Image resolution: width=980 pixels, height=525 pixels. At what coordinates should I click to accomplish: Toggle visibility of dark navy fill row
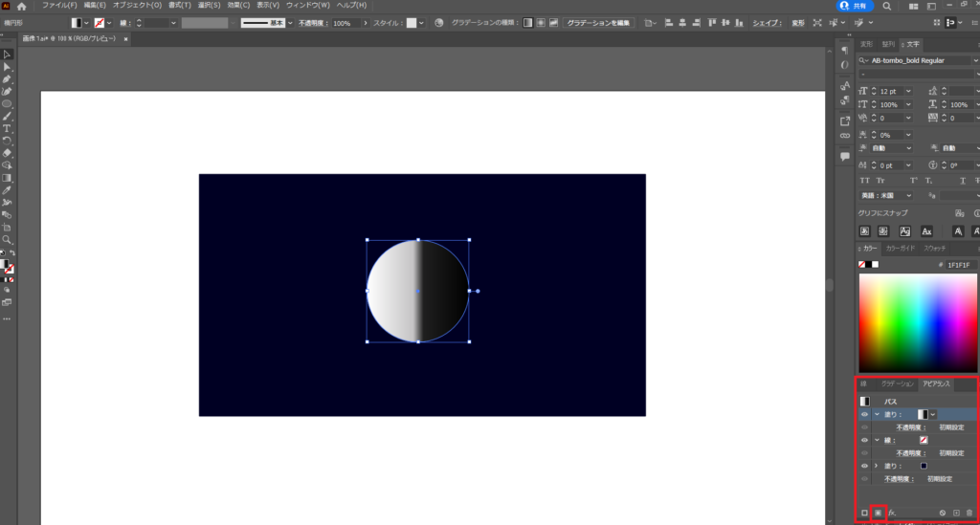point(865,466)
